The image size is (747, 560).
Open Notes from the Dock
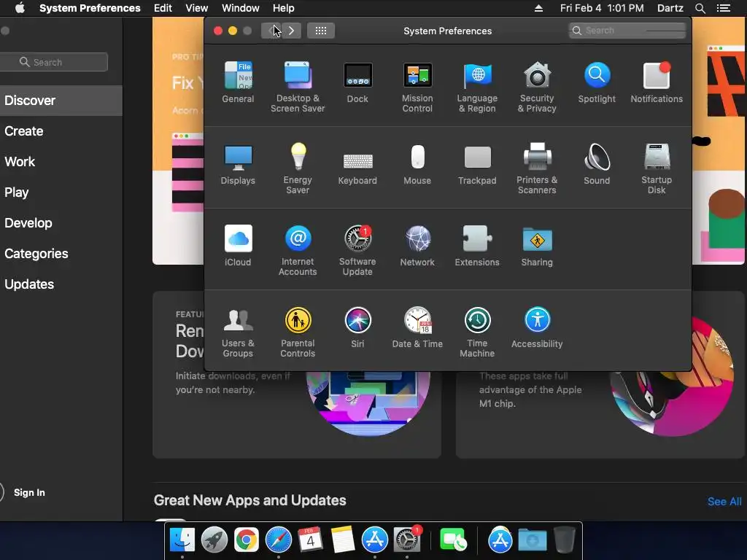point(343,540)
